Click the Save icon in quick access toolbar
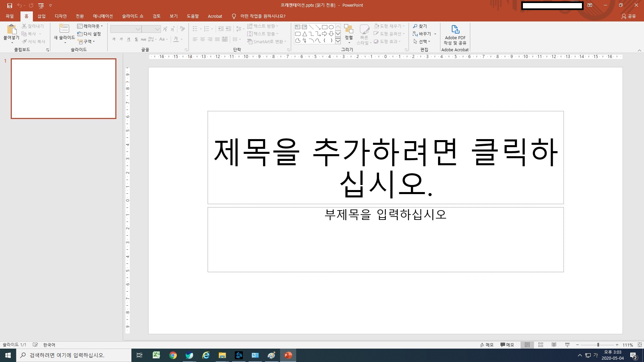This screenshot has height=362, width=644. (x=10, y=5)
